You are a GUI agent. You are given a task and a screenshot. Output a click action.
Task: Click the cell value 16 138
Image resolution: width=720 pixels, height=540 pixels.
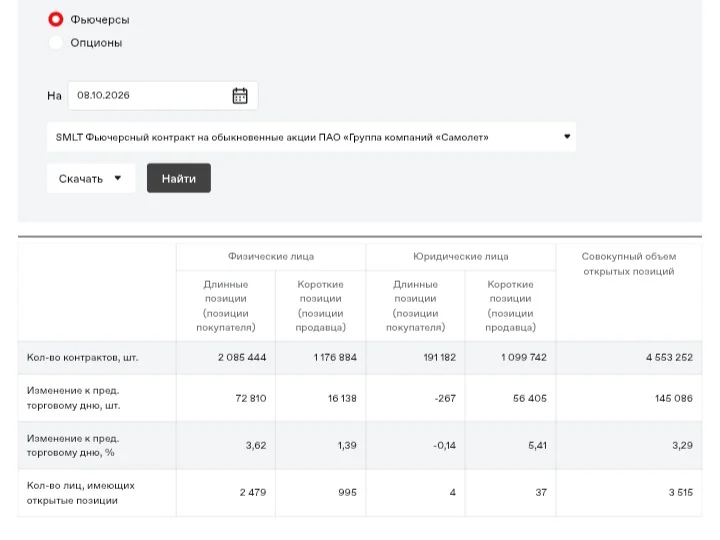tap(342, 398)
